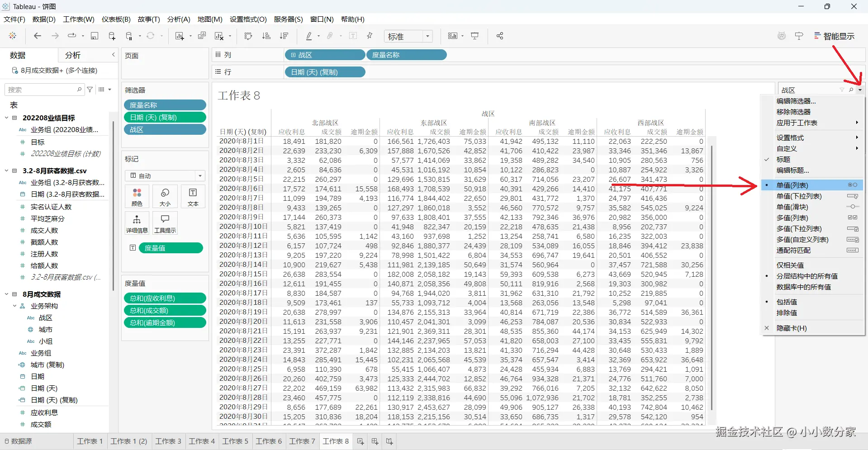Click the data search input field
868x450 pixels.
point(44,90)
